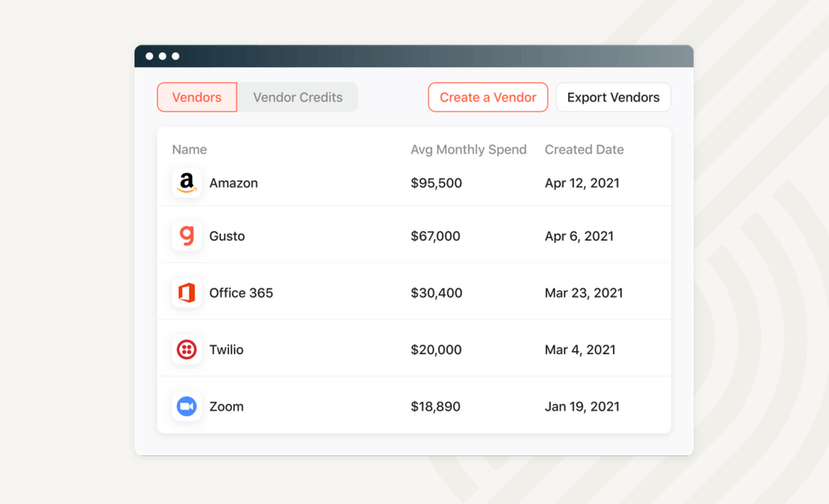The height and width of the screenshot is (504, 829).
Task: Select the Office 365 vendor name
Action: coord(241,293)
